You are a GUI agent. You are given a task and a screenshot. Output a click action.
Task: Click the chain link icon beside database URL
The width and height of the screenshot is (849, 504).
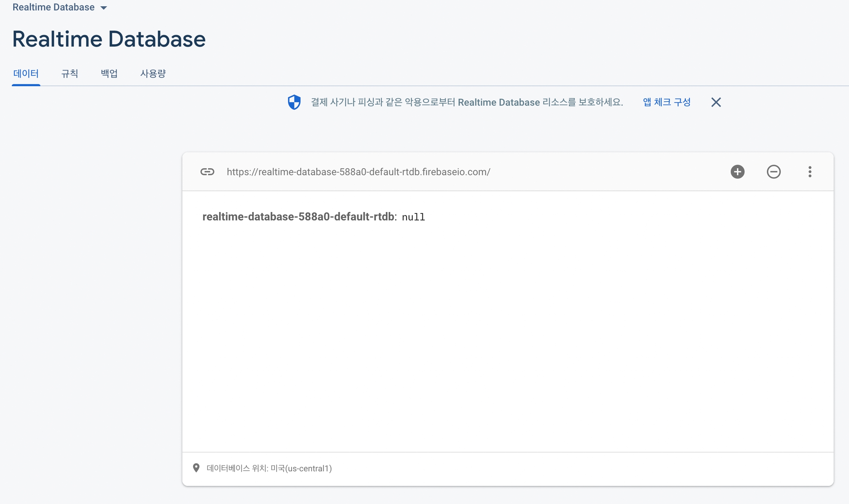tap(207, 172)
